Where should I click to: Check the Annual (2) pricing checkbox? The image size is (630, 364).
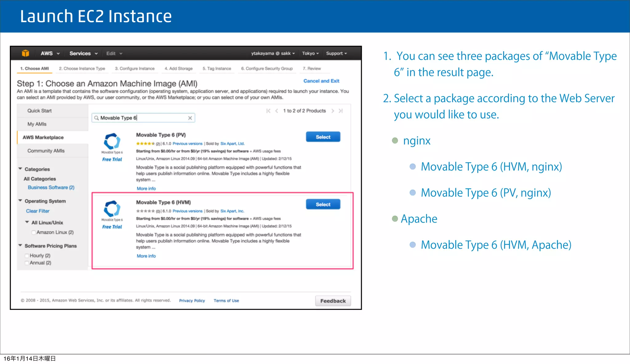click(x=27, y=263)
